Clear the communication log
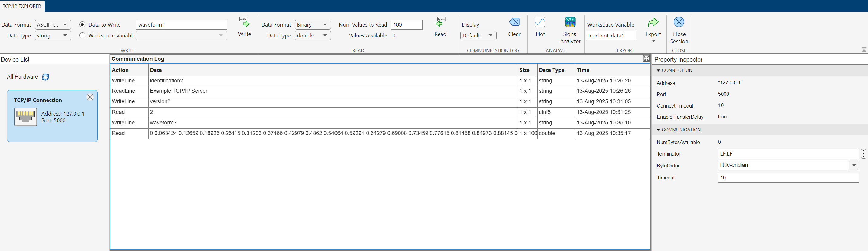The height and width of the screenshot is (251, 868). (x=514, y=23)
